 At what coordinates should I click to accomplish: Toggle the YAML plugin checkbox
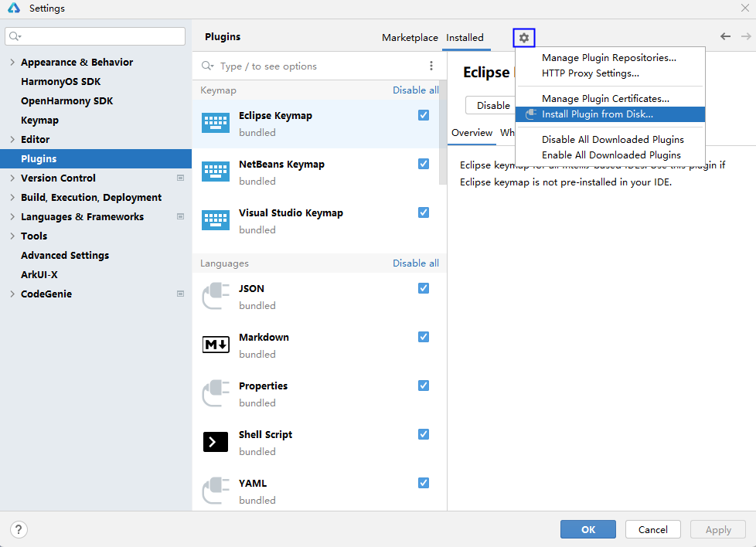(424, 483)
